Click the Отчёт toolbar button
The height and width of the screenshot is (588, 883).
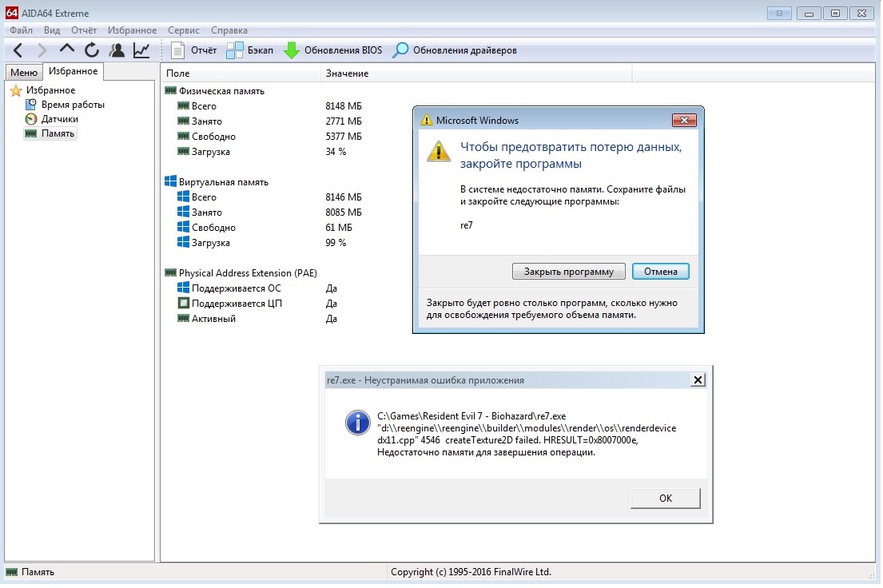[x=193, y=50]
